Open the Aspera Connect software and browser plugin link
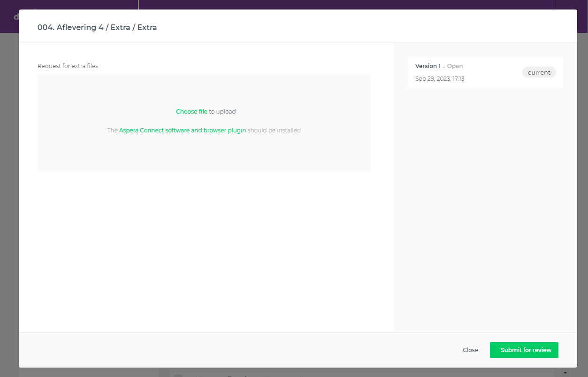The height and width of the screenshot is (377, 588). point(183,131)
